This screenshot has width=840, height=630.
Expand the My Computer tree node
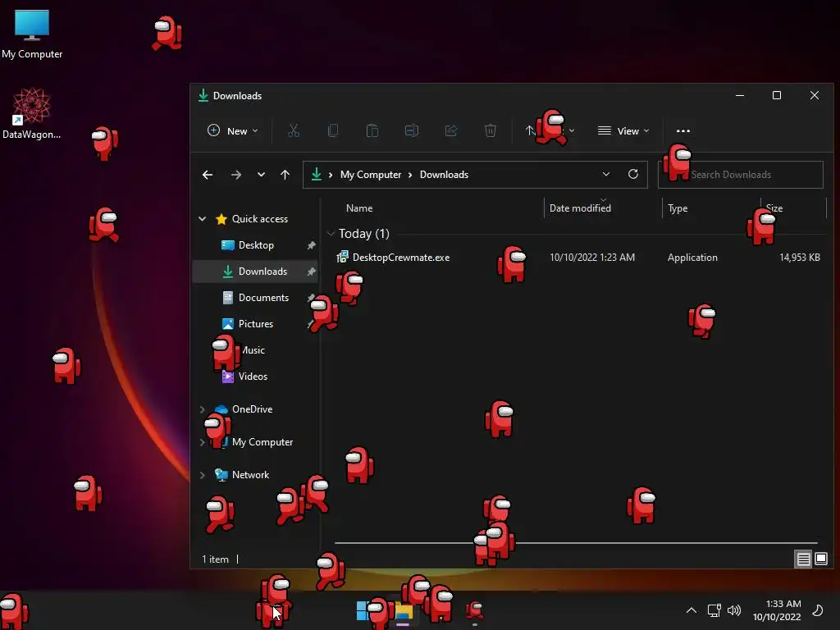click(203, 442)
